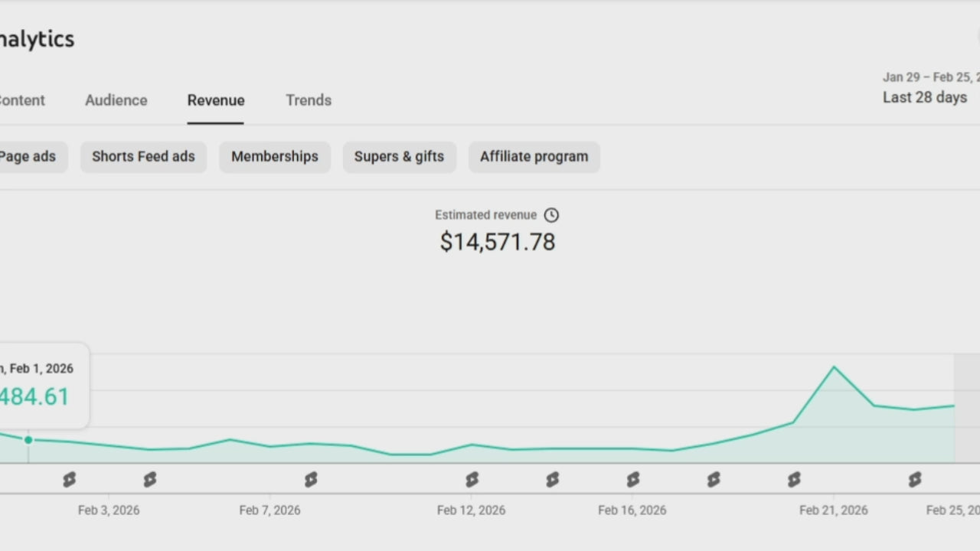Choose the Supers & gifts chip
980x551 pixels.
[399, 157]
